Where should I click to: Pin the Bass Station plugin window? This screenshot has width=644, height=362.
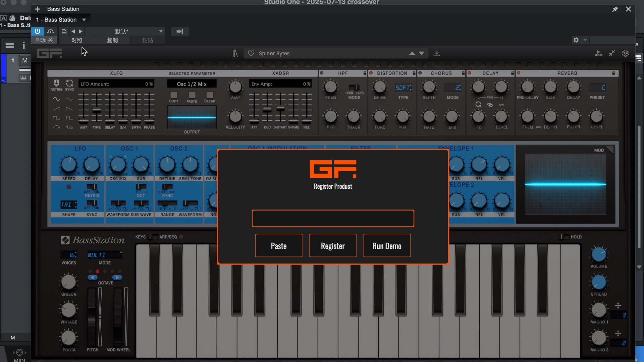[615, 9]
